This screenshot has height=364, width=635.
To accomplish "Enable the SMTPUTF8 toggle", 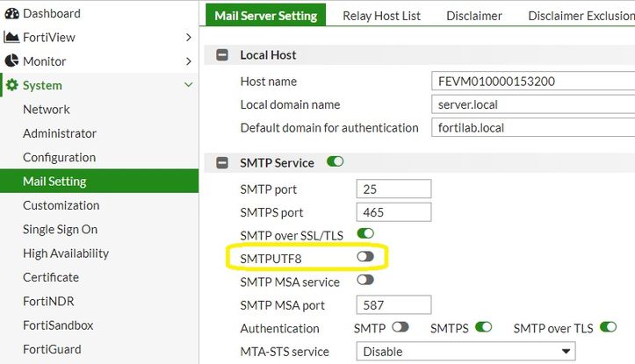I will coord(364,257).
